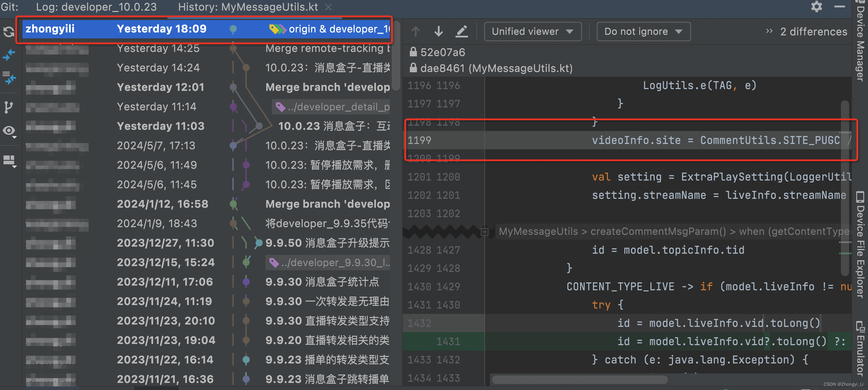Image resolution: width=868 pixels, height=390 pixels.
Task: Click the MyMessageUtils breadcrumb fold line
Action: pyautogui.click(x=674, y=232)
